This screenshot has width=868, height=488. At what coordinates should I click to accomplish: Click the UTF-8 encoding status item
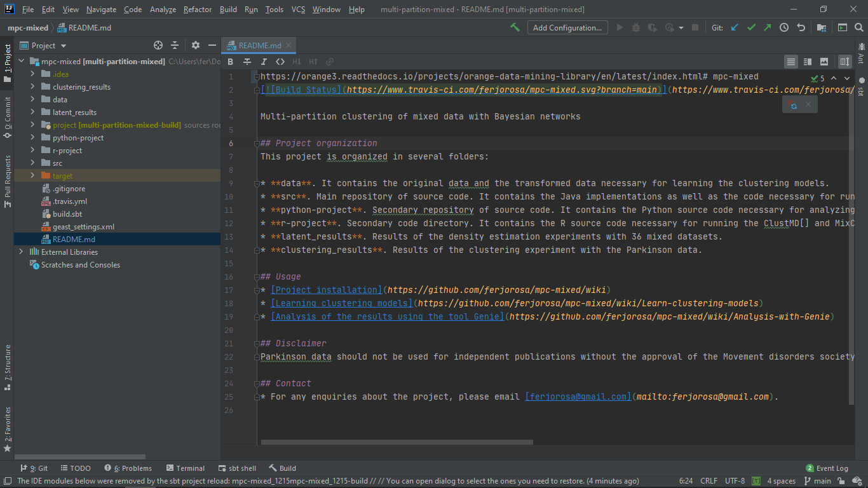point(735,481)
